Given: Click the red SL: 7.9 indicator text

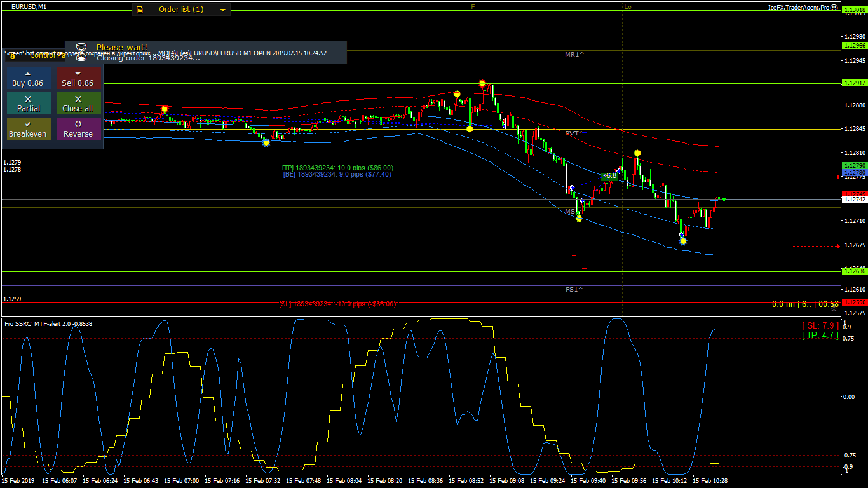Looking at the screenshot, I should click(x=820, y=326).
